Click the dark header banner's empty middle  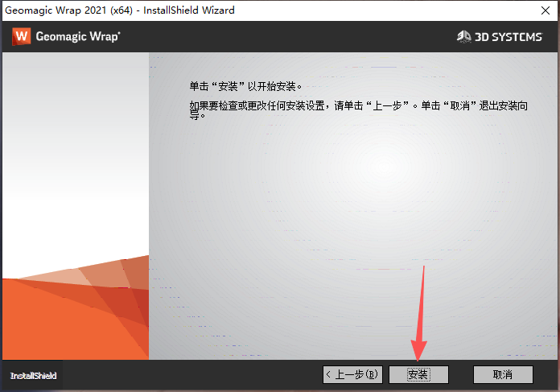282,36
